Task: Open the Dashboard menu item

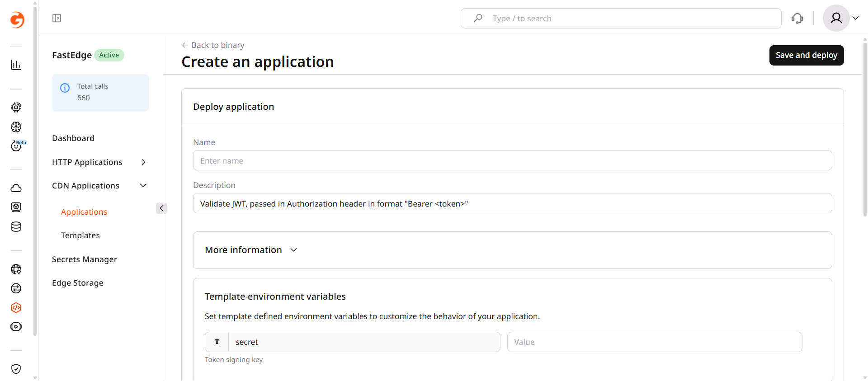Action: pos(73,138)
